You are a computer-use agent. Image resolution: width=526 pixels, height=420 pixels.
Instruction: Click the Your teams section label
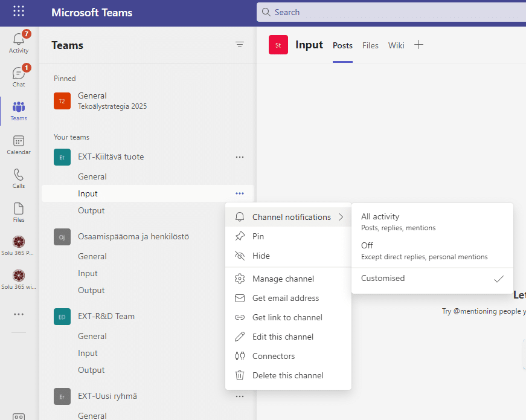click(71, 137)
